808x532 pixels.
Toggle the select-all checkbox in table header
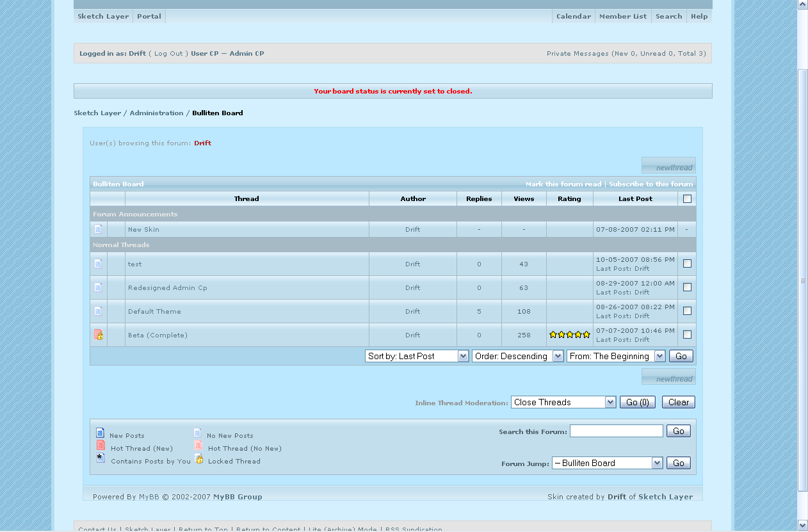click(x=687, y=199)
